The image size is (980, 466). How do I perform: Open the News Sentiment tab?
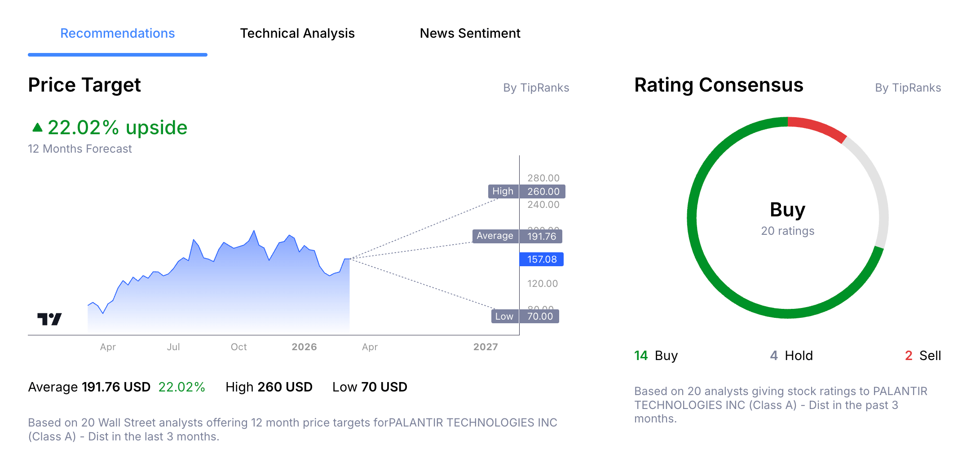point(470,33)
